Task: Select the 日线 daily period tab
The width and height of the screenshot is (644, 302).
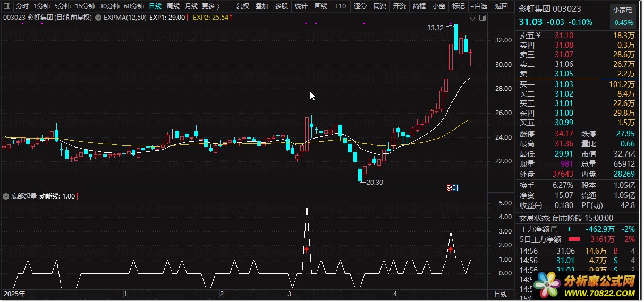Action: click(155, 6)
